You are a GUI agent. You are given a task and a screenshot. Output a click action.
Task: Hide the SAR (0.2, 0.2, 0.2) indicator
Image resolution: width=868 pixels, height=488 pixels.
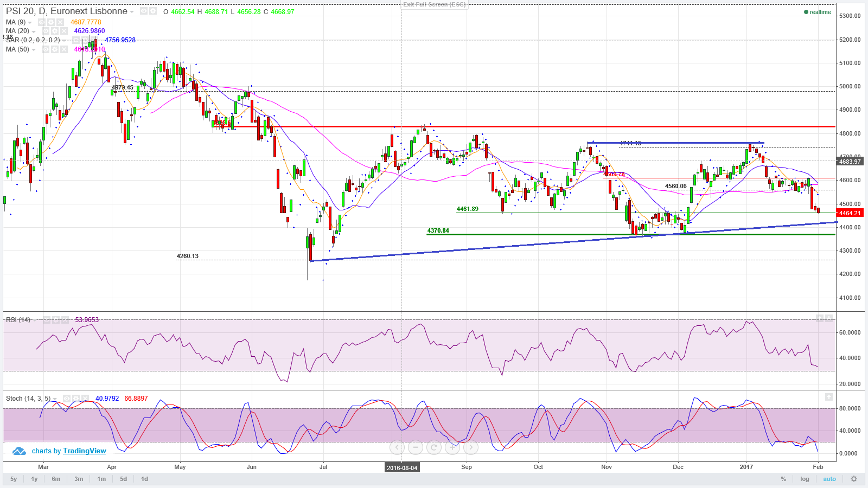(76, 40)
